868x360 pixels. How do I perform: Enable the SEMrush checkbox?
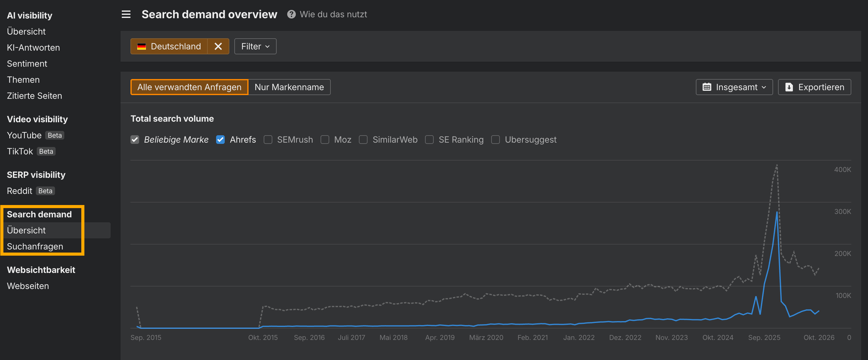coord(268,140)
